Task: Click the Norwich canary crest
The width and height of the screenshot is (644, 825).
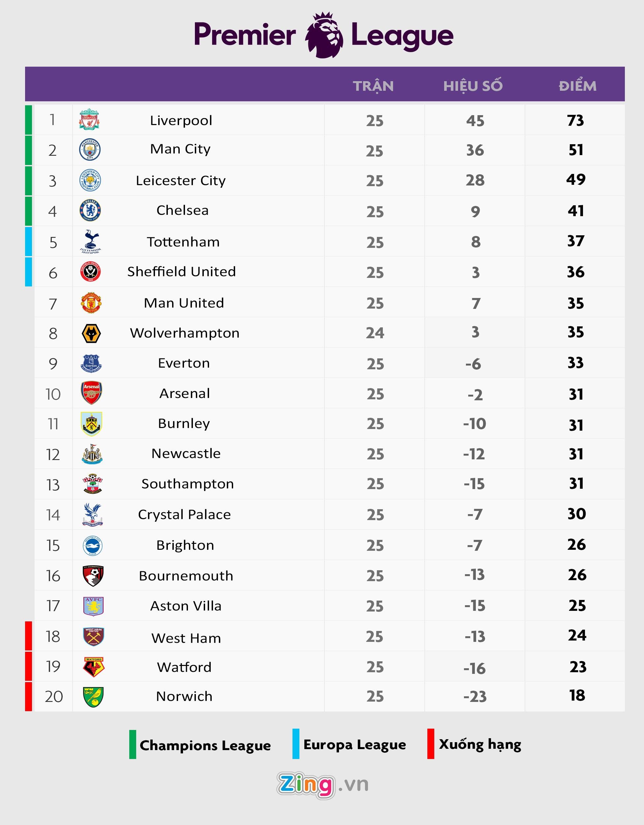Action: (93, 697)
